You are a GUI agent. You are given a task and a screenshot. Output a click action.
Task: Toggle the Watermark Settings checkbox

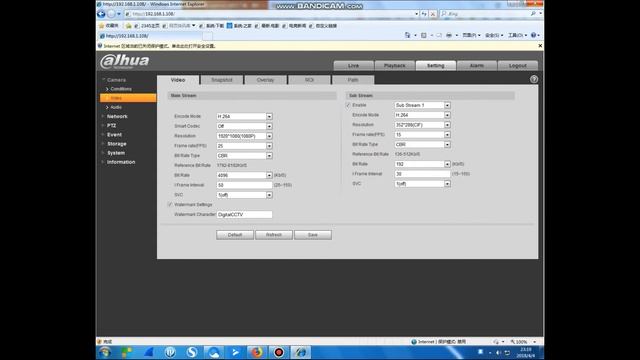coord(170,204)
